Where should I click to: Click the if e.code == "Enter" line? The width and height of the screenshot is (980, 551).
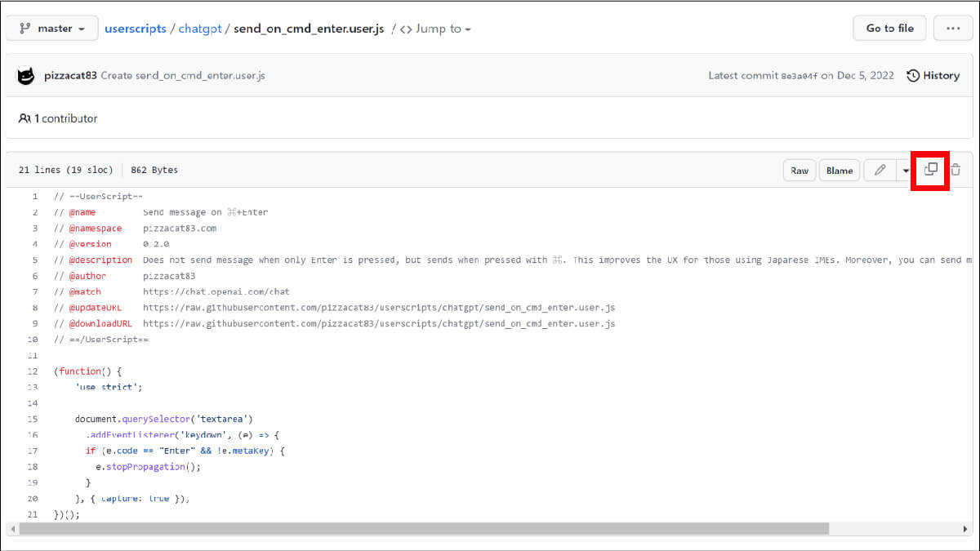tap(185, 451)
